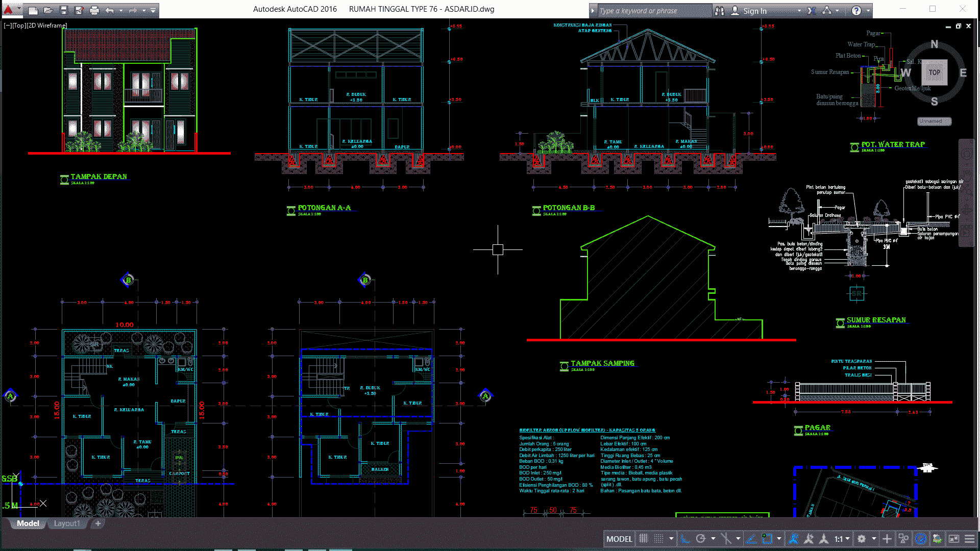Open the Help dropdown arrow
Screen dimensions: 980x551
point(868,11)
